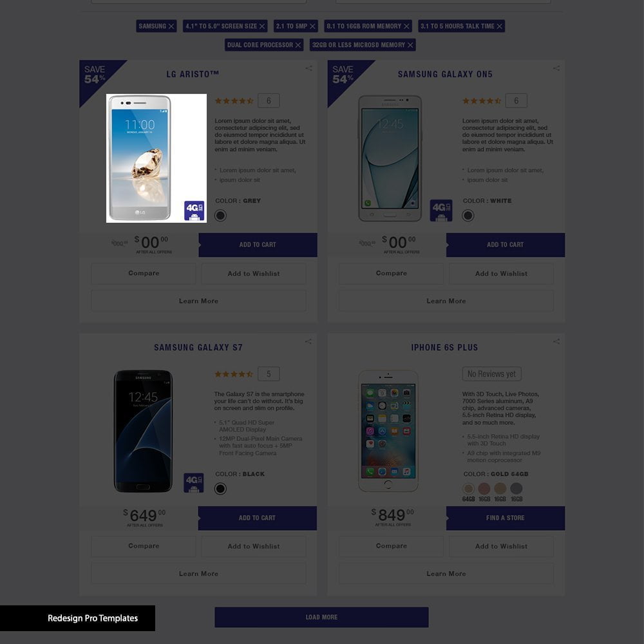Choose gold 64GB iPhone color swatch

pyautogui.click(x=468, y=488)
